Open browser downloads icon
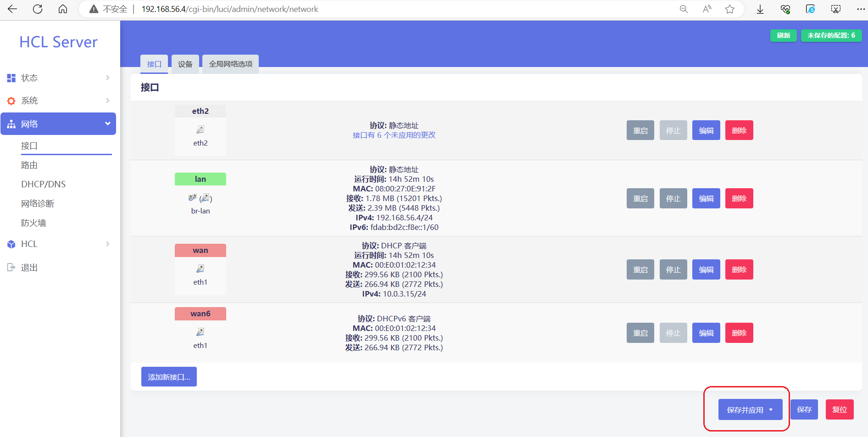Image resolution: width=868 pixels, height=437 pixels. click(x=760, y=9)
